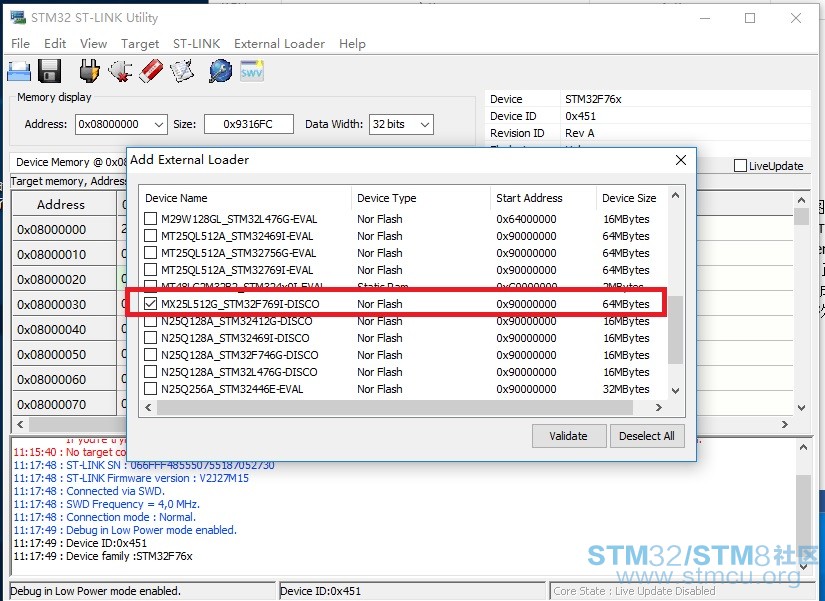Click memory grid scroll left arrow
The width and height of the screenshot is (825, 601).
pos(20,424)
